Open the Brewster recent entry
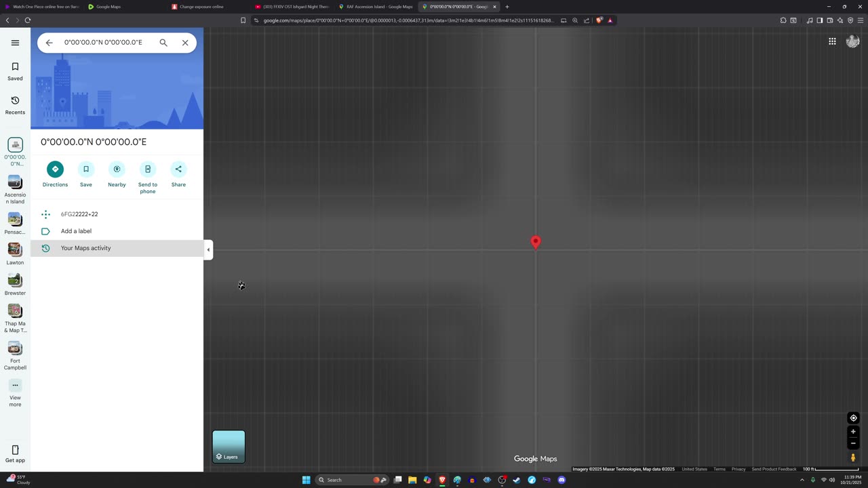Screen dimensions: 868x488 (15, 285)
